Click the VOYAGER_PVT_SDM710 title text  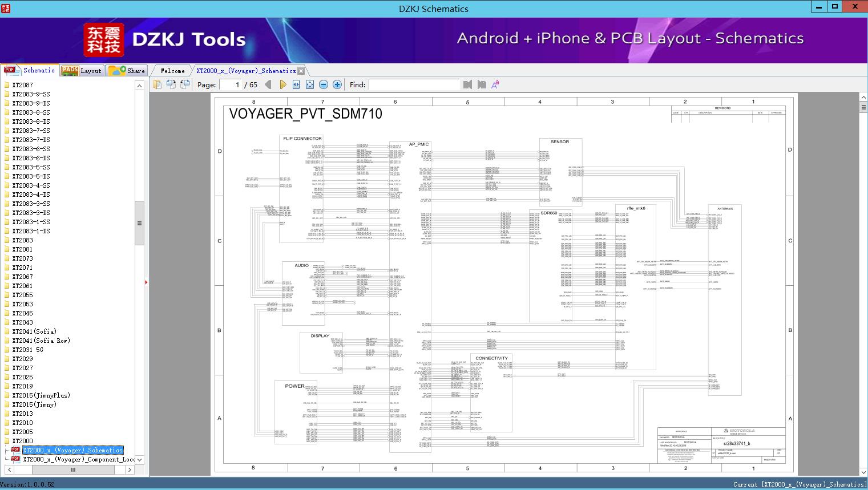pos(305,114)
